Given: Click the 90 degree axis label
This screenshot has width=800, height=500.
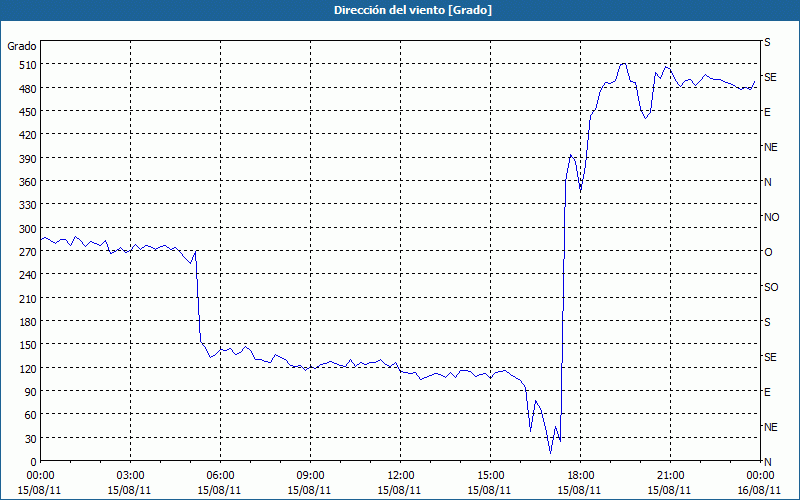Looking at the screenshot, I should coord(31,392).
